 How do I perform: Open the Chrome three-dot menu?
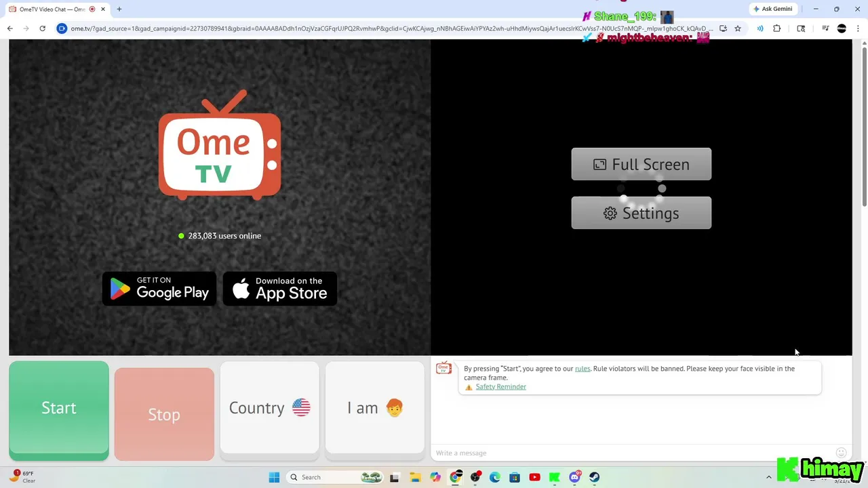coord(857,28)
